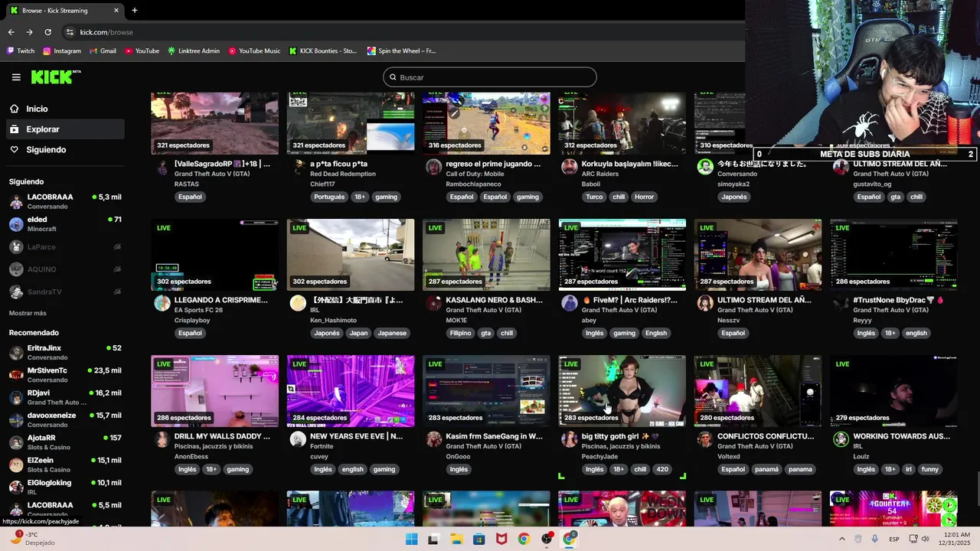This screenshot has height=551, width=980.
Task: Click Filipino tag under MOK1E stream
Action: pyautogui.click(x=460, y=333)
